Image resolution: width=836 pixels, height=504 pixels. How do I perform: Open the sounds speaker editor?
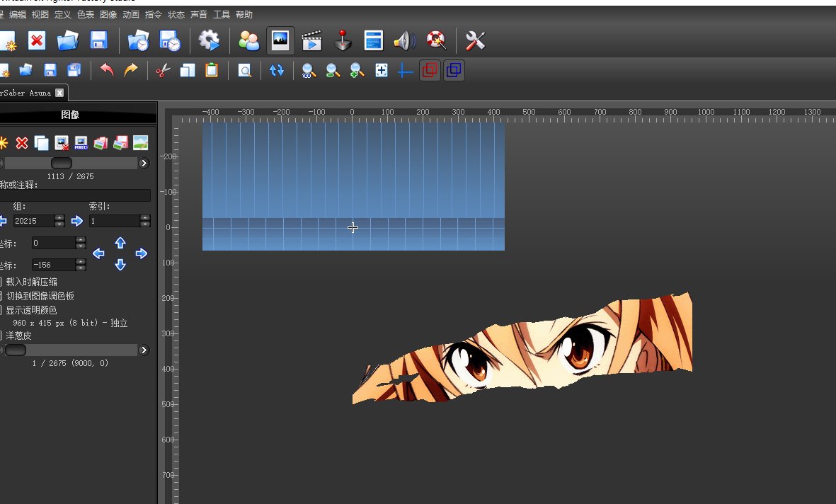[x=405, y=40]
